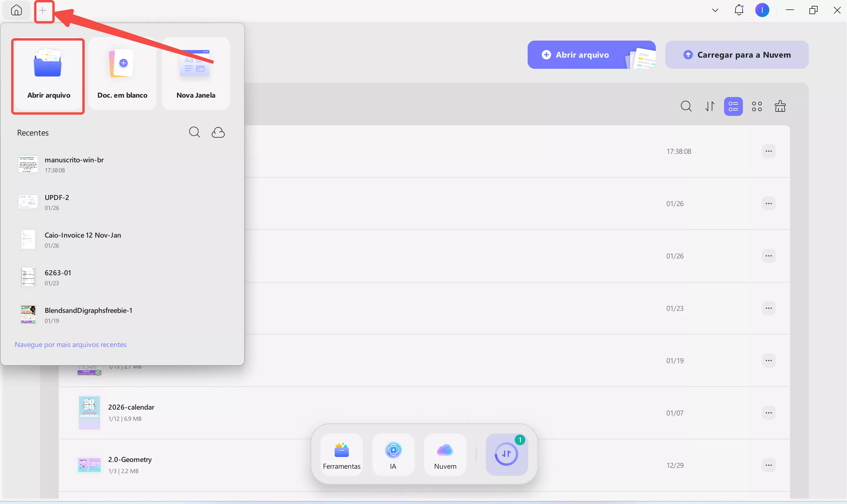Clean file list using the broom icon

[x=780, y=106]
